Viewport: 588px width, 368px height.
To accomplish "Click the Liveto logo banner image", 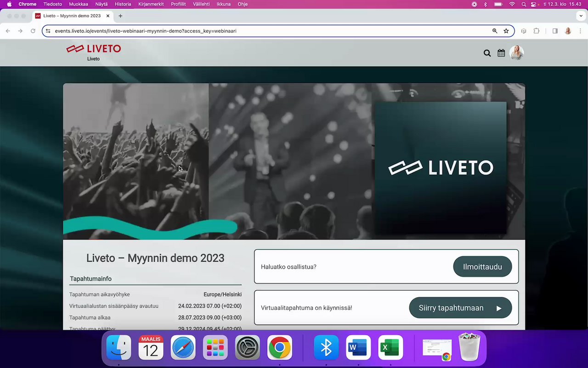I will pyautogui.click(x=441, y=168).
